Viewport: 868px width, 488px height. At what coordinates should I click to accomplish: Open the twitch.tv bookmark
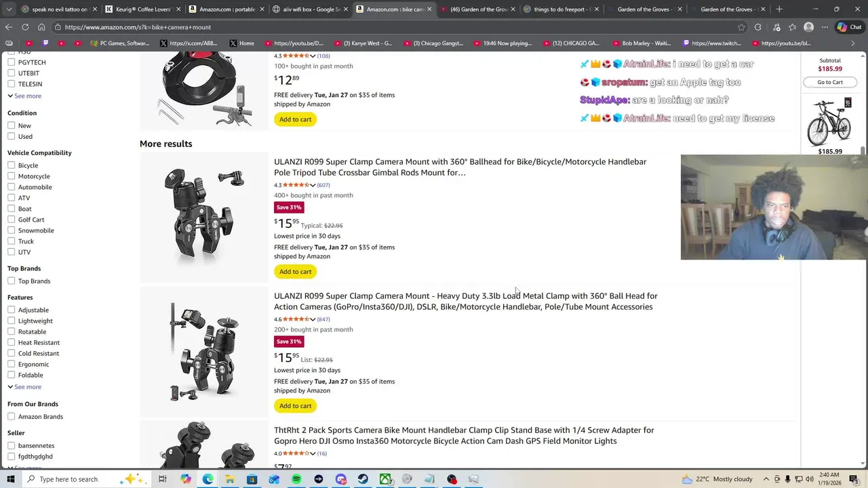711,43
